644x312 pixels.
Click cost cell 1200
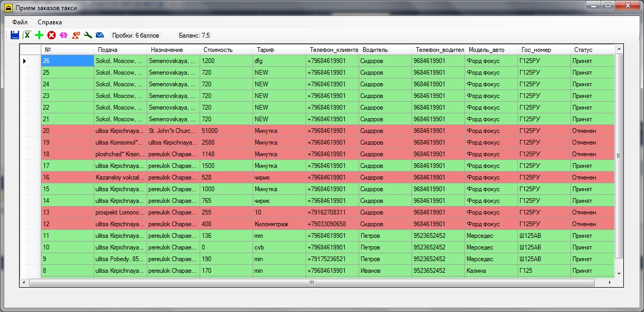(x=226, y=61)
